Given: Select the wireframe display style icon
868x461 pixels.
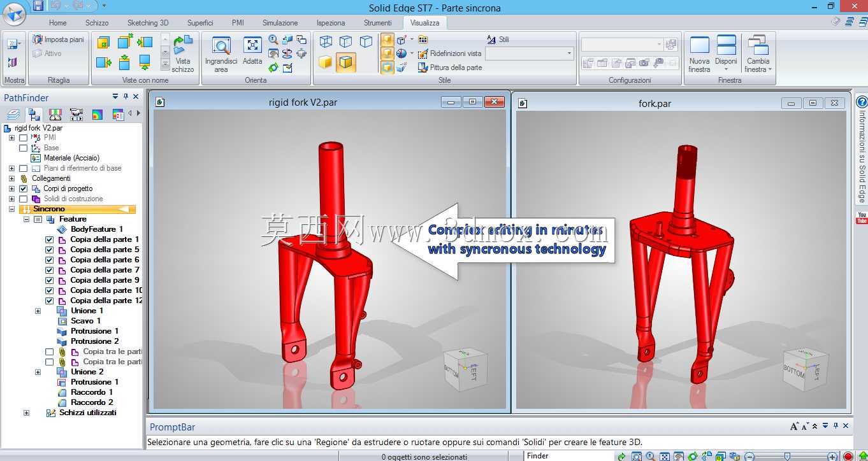Looking at the screenshot, I should (x=326, y=42).
